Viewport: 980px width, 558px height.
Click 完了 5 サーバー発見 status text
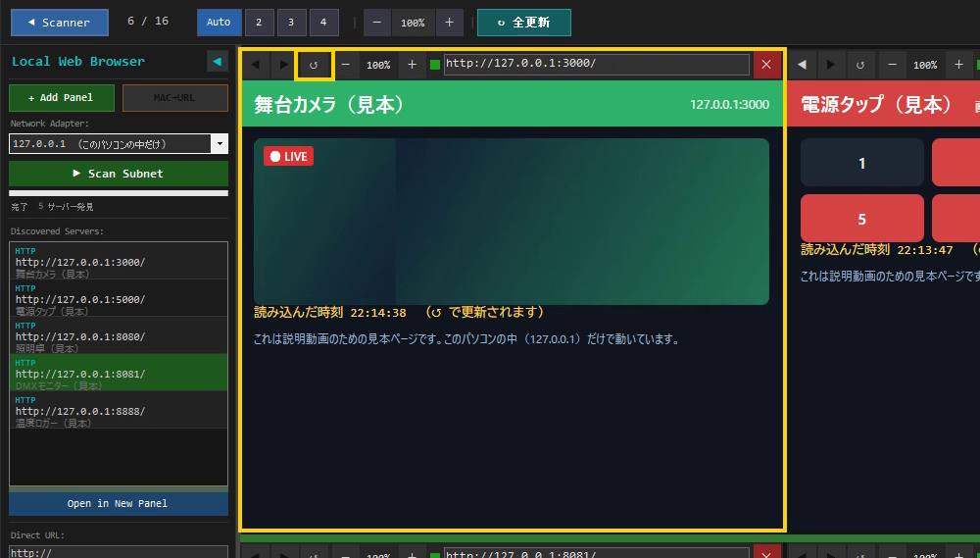pyautogui.click(x=52, y=207)
